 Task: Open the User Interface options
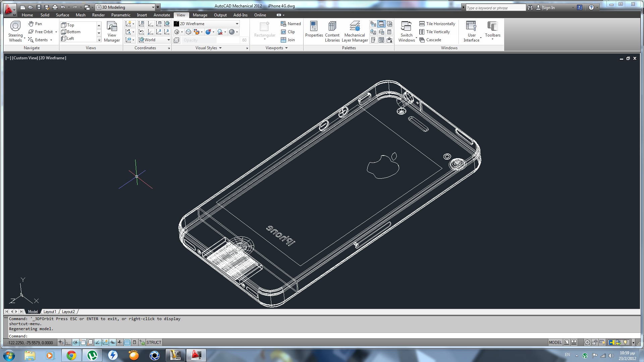click(471, 32)
